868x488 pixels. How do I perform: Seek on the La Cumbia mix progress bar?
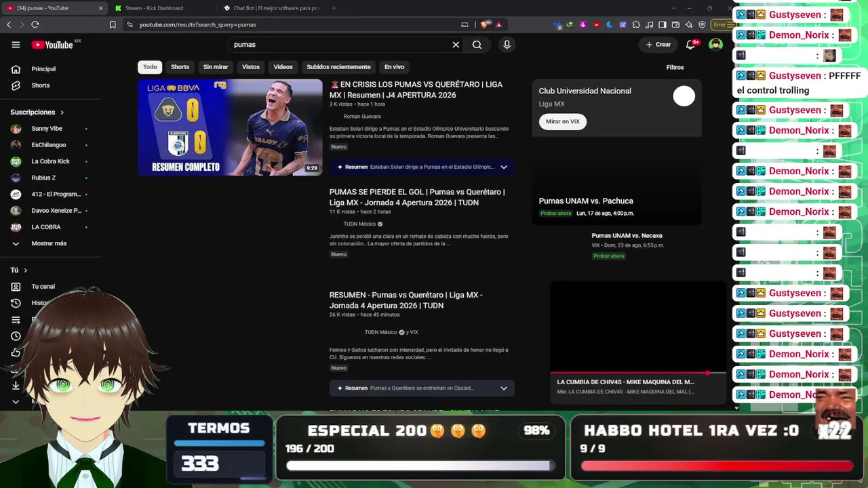point(637,373)
